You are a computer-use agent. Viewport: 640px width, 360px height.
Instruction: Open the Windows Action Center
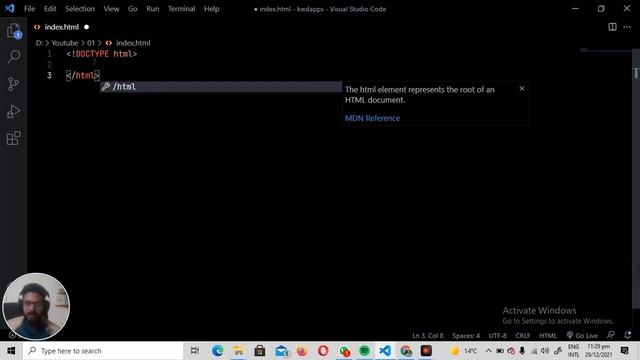625,351
